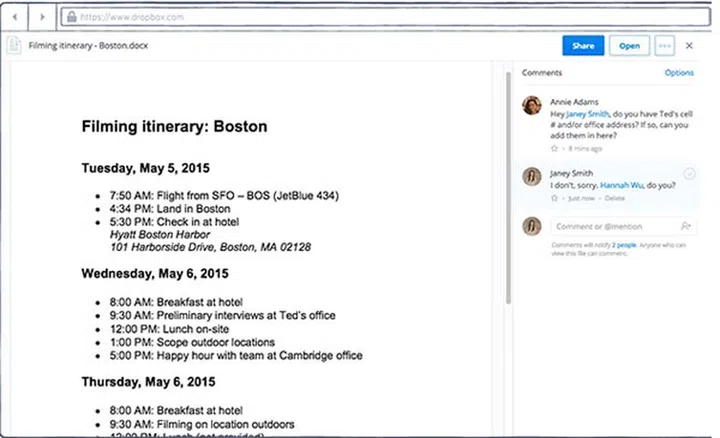Click the Annie Adams commenter name
Image resolution: width=720 pixels, height=438 pixels.
tap(574, 102)
